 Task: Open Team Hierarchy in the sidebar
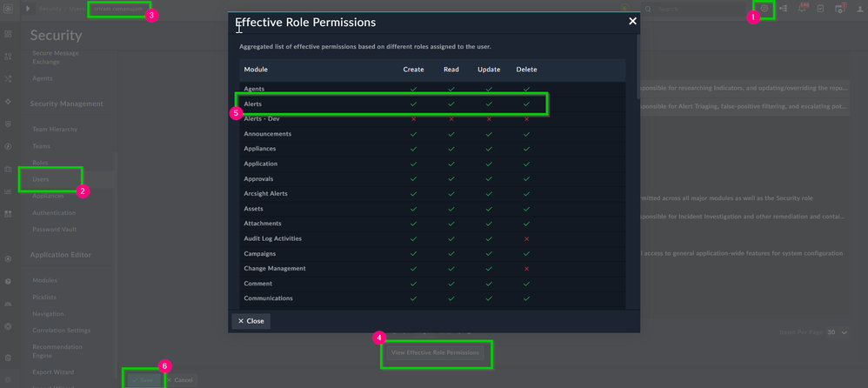click(57, 129)
